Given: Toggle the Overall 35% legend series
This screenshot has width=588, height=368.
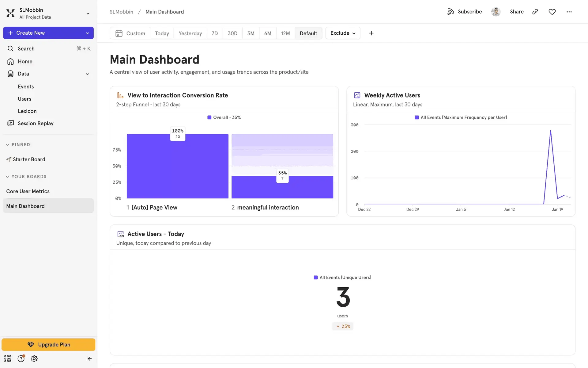Looking at the screenshot, I should tap(224, 117).
